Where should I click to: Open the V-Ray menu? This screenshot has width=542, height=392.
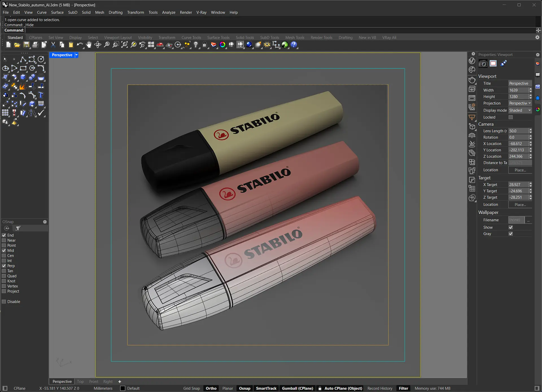click(201, 12)
